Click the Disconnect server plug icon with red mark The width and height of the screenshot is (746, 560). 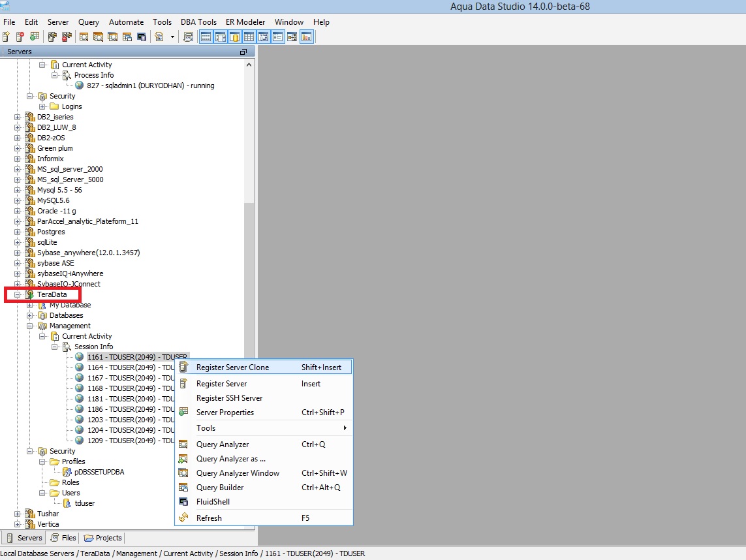pos(67,37)
